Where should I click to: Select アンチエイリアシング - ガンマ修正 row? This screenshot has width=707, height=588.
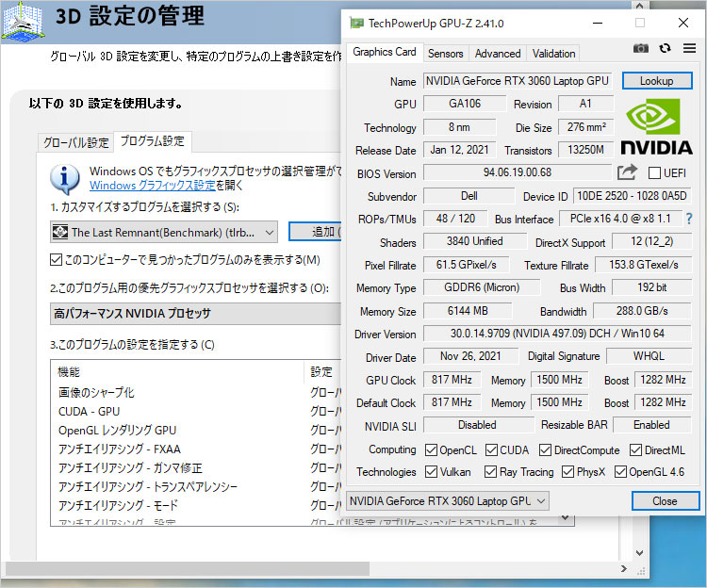coord(196,468)
